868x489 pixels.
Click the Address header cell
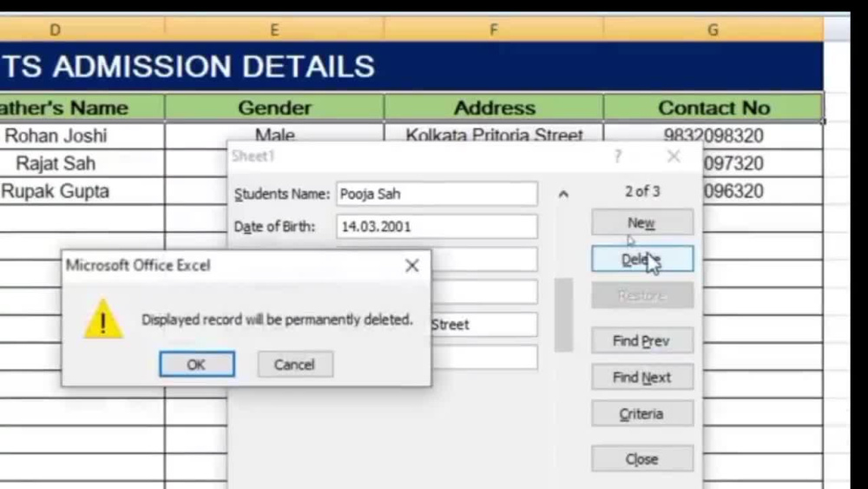click(x=493, y=108)
